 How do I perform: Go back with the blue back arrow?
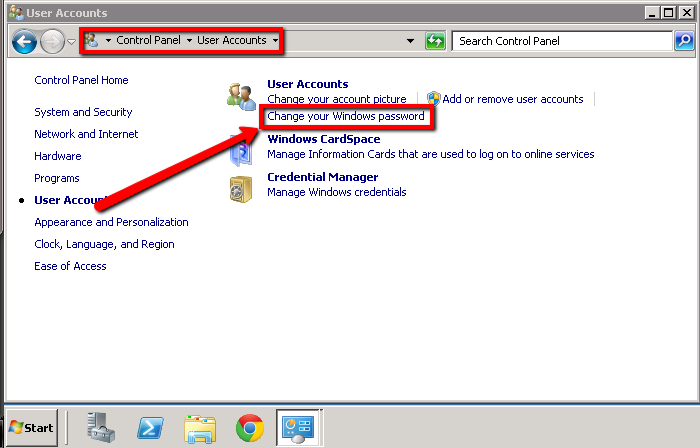(24, 41)
